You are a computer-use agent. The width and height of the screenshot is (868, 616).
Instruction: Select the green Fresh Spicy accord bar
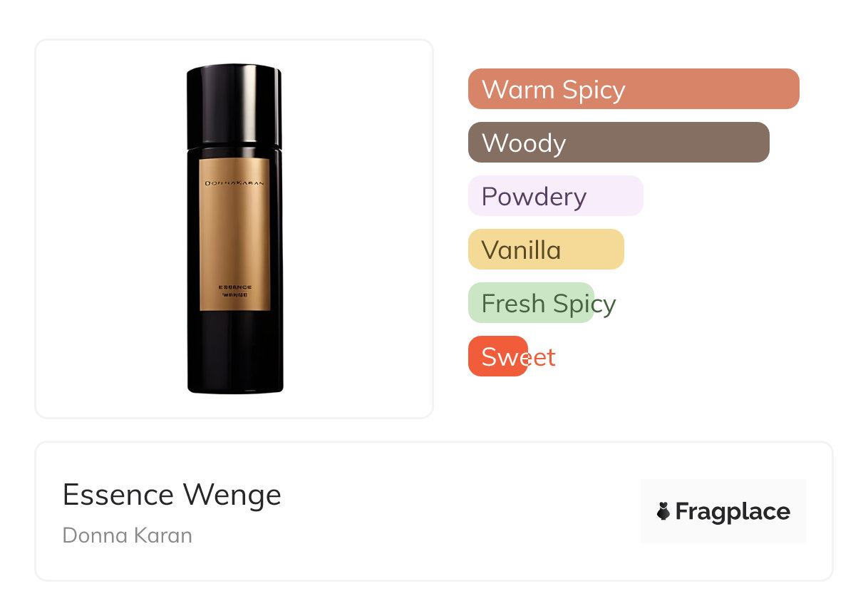click(x=531, y=303)
